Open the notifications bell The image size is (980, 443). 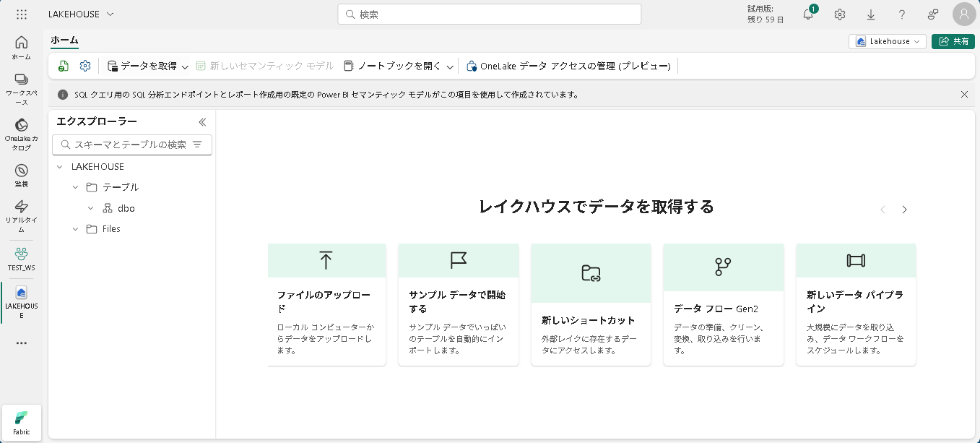pyautogui.click(x=809, y=14)
